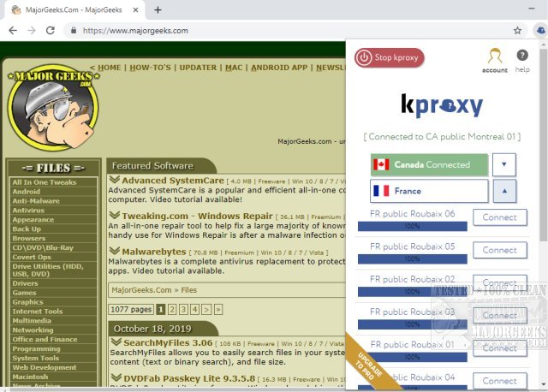The image size is (548, 392).
Task: Click the Upgrade to Pro ribbon
Action: (x=369, y=365)
